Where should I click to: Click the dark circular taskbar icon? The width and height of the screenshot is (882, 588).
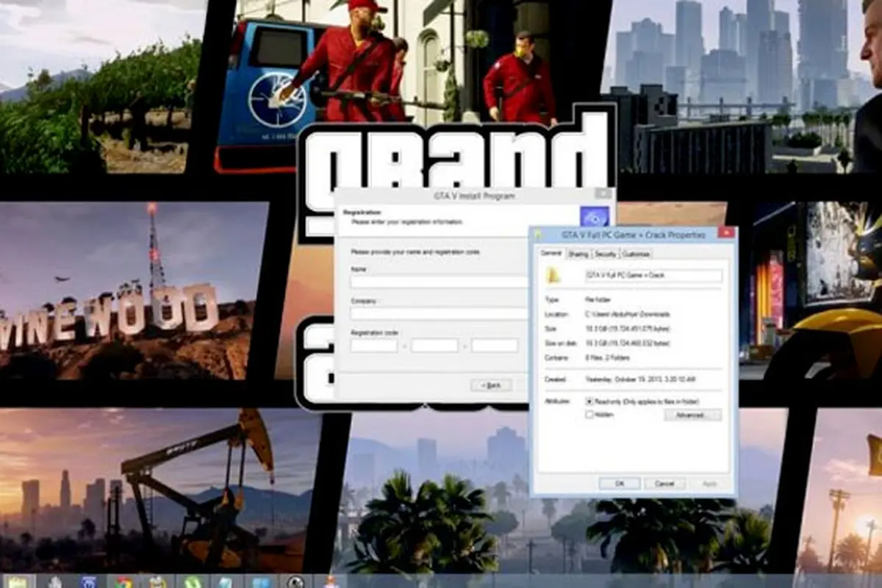coord(296,583)
